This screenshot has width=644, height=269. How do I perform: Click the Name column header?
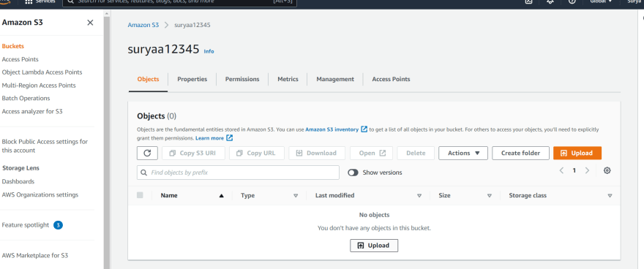point(169,196)
